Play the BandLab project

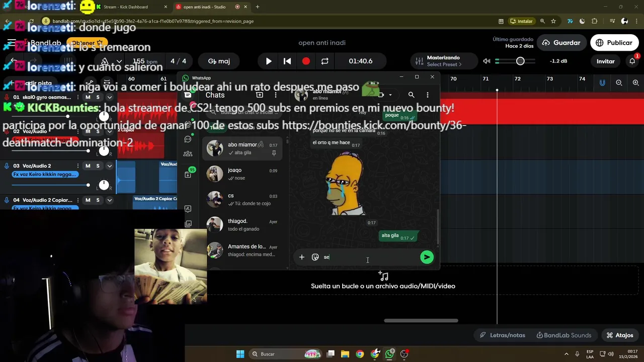pos(269,61)
